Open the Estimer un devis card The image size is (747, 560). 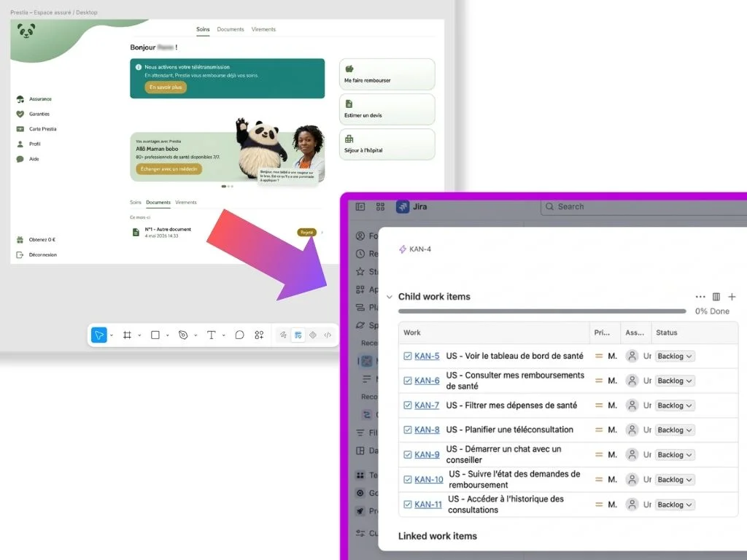(387, 109)
